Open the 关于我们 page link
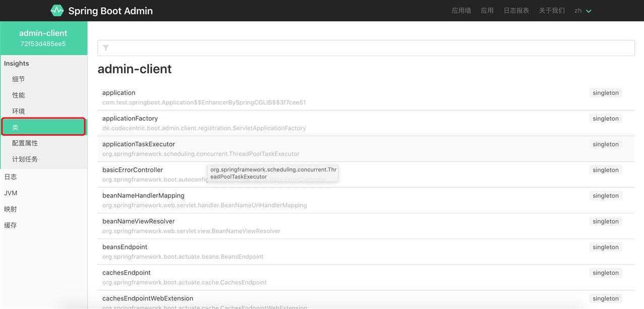This screenshot has height=309, width=644. coord(552,11)
